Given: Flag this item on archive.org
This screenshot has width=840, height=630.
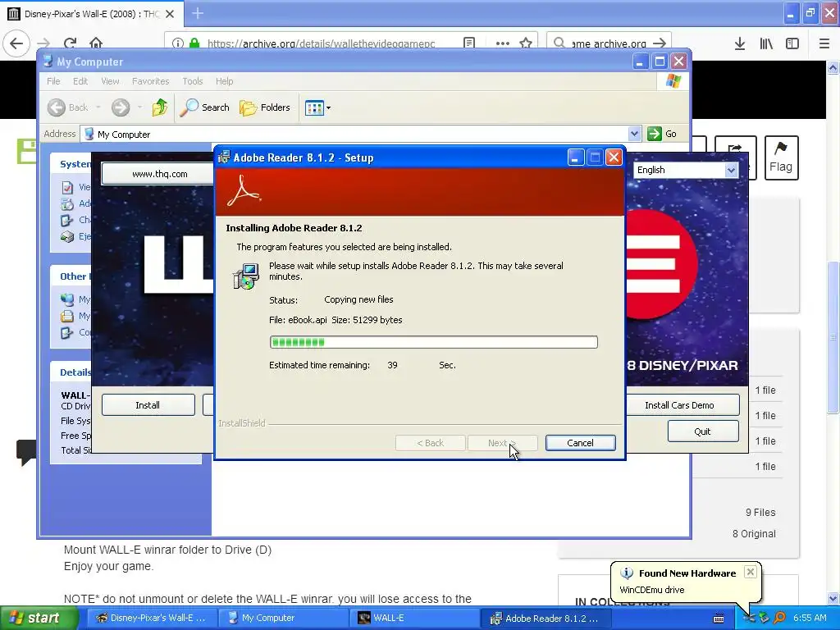Looking at the screenshot, I should [781, 157].
